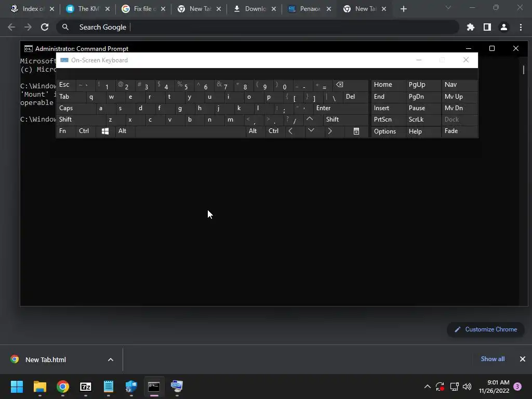This screenshot has width=532, height=399.
Task: Toggle the left Shift key
Action: pyautogui.click(x=81, y=119)
